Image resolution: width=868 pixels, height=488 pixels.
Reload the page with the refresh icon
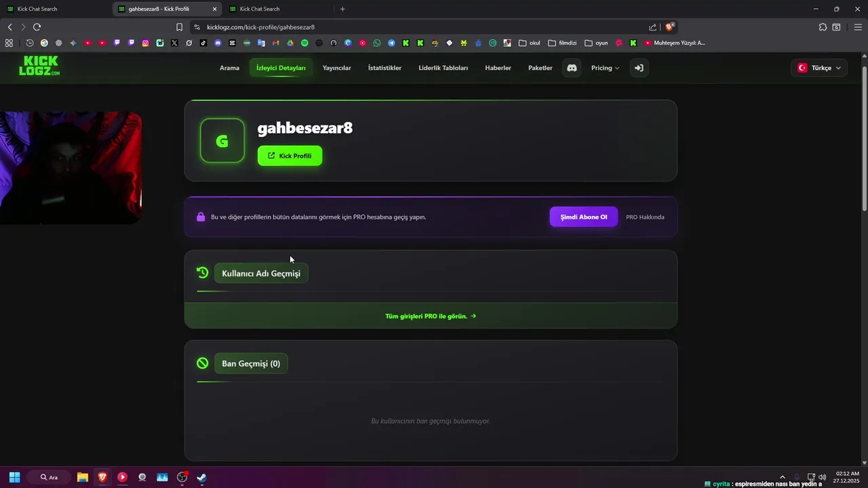[37, 27]
